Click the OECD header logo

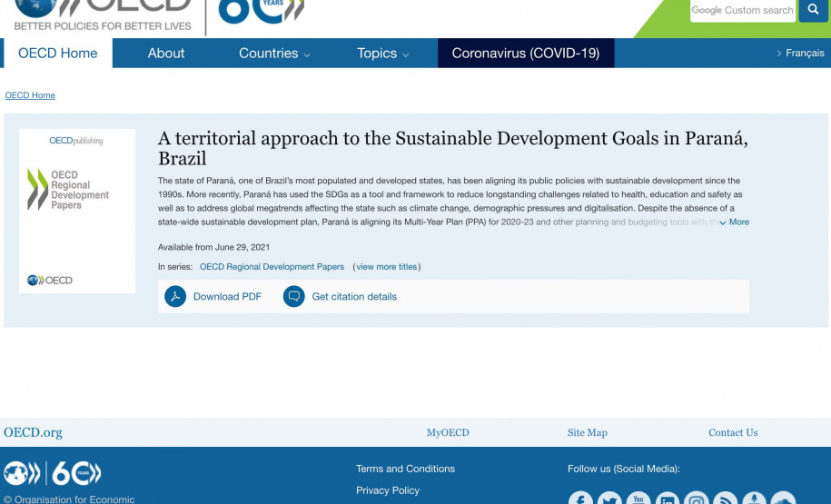[103, 15]
